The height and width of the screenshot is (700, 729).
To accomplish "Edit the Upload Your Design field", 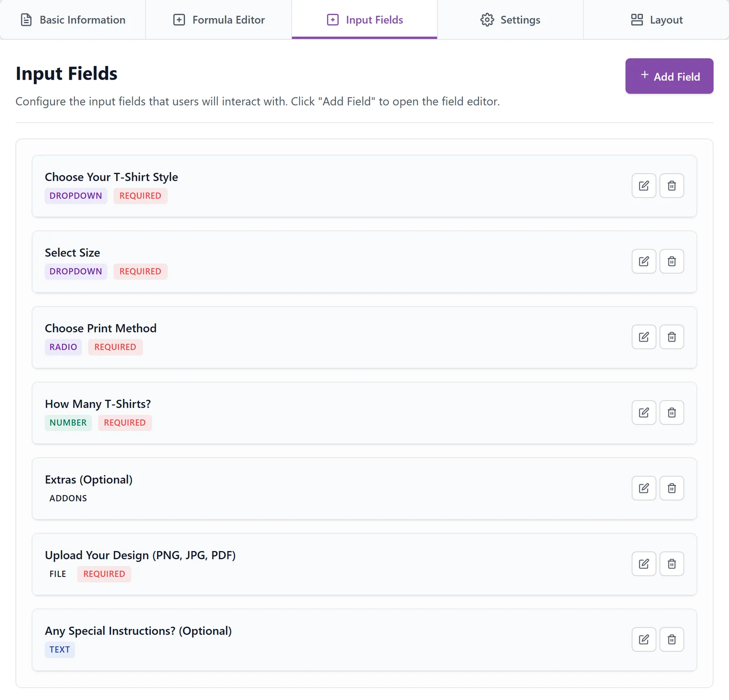I will point(644,564).
